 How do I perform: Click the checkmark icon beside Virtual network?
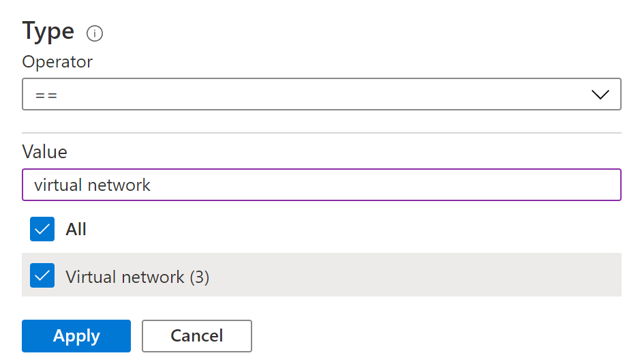click(x=42, y=276)
